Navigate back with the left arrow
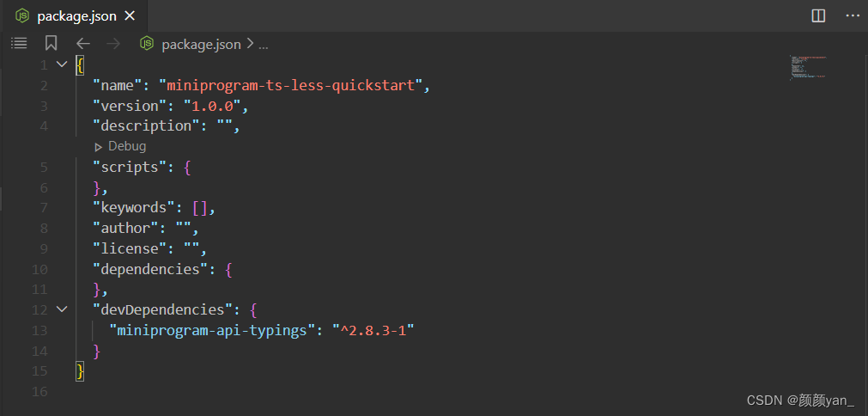868x416 pixels. 82,44
